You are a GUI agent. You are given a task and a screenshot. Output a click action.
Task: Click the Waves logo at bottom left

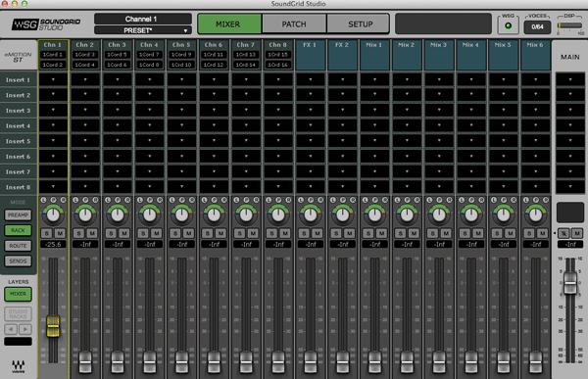[x=18, y=366]
